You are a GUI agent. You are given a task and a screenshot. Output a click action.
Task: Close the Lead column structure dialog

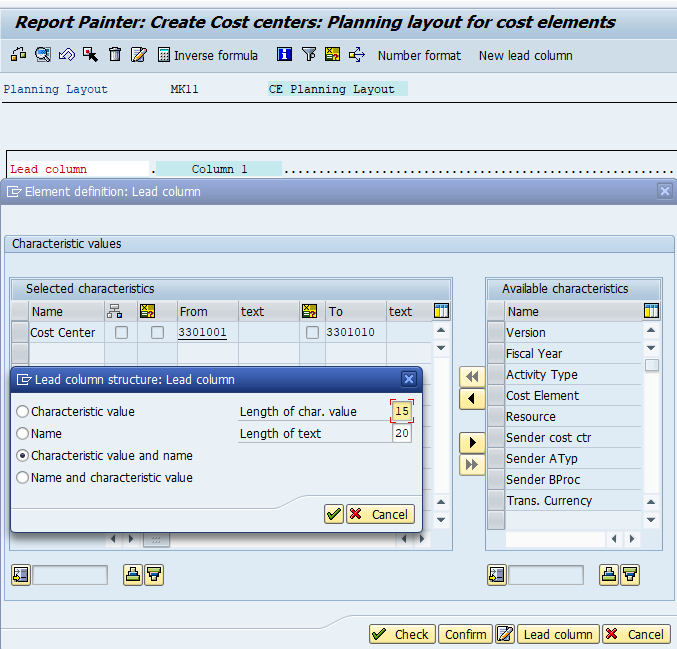click(408, 379)
